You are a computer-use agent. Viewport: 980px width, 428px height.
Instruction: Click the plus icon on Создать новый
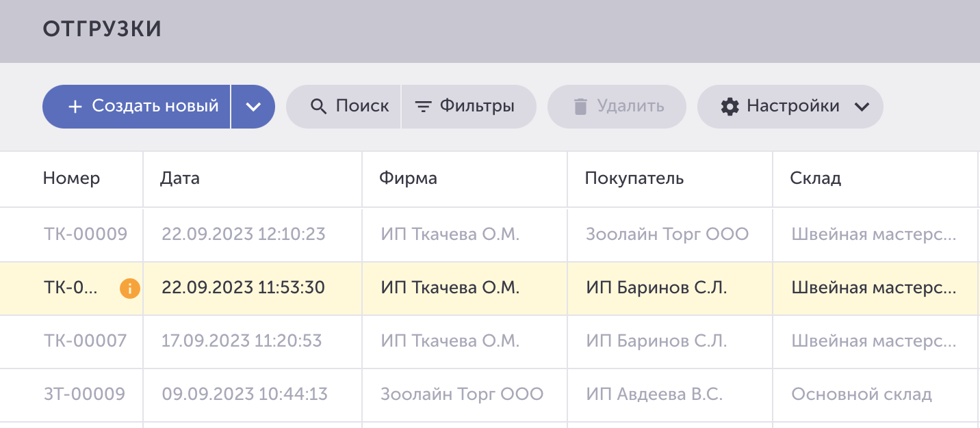point(75,107)
